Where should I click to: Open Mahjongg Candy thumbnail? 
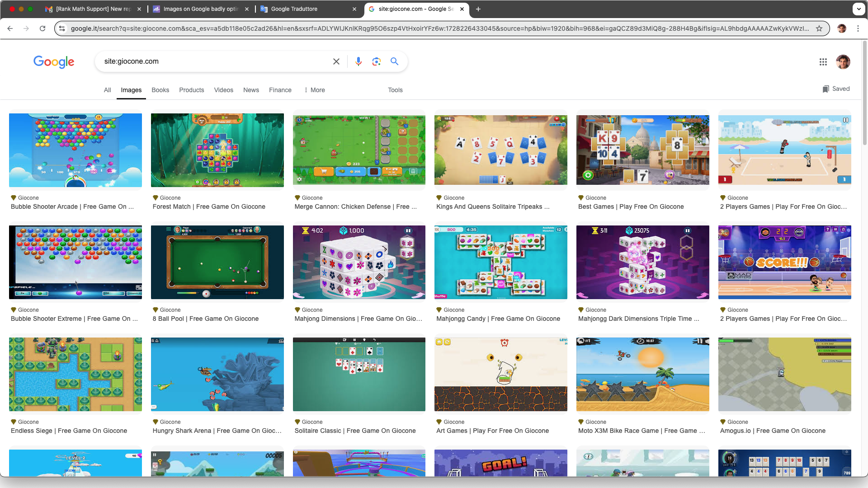pyautogui.click(x=501, y=262)
